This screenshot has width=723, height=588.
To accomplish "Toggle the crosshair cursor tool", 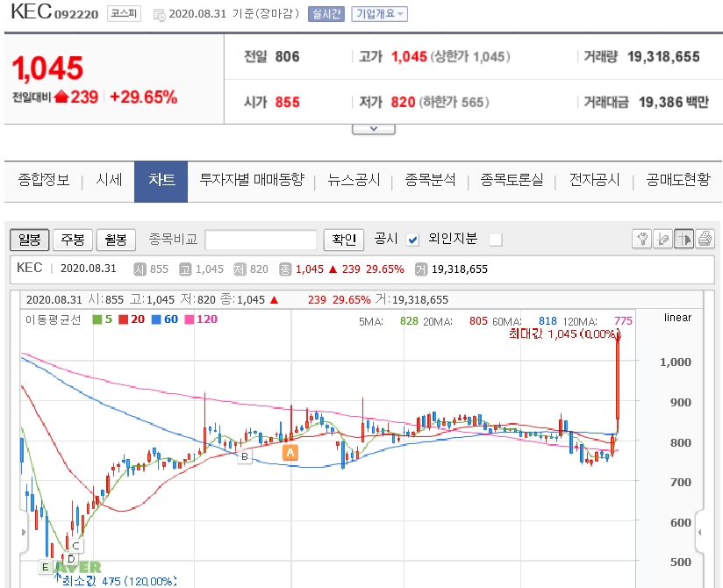I will 684,239.
